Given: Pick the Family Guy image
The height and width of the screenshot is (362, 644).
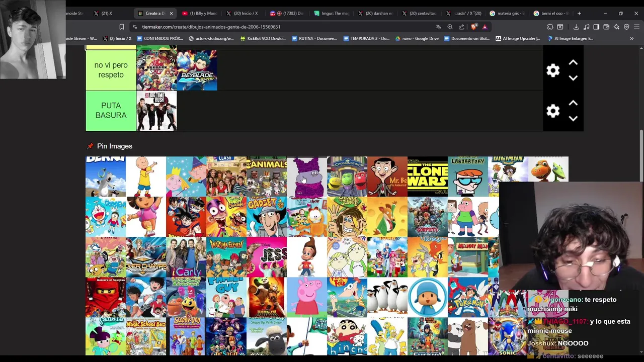Looking at the screenshot, I should point(226,297).
